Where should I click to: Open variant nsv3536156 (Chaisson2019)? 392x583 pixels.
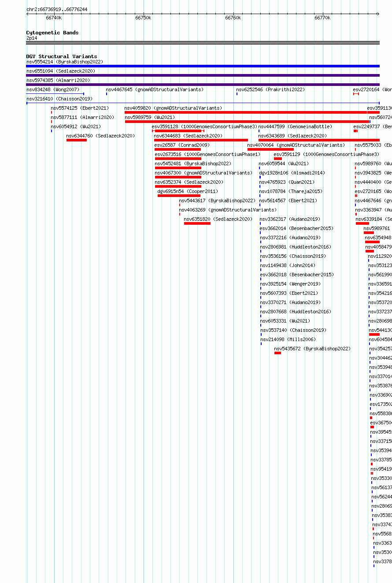293,256
